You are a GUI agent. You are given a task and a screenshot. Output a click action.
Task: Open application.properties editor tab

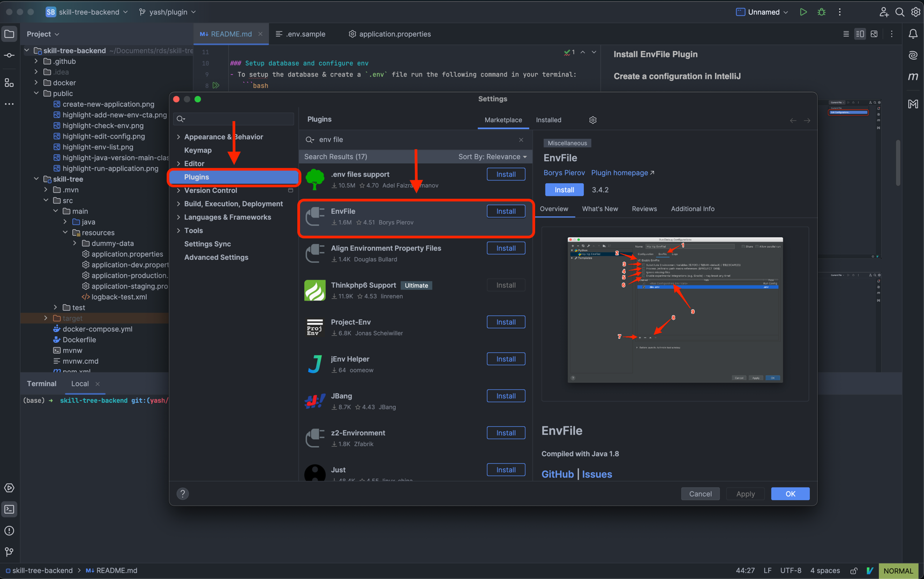(389, 34)
